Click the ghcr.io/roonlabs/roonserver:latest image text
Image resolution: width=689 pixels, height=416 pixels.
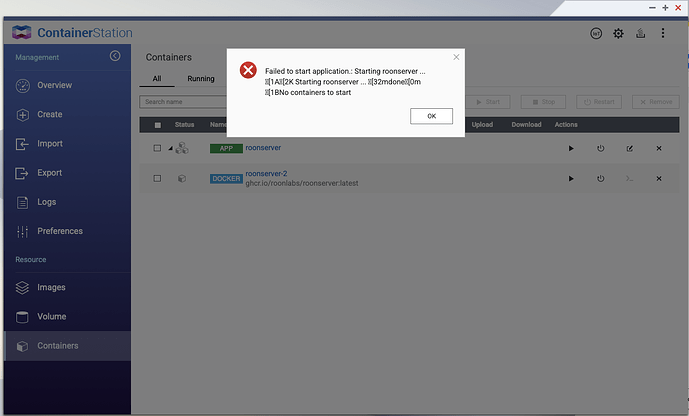tap(302, 183)
